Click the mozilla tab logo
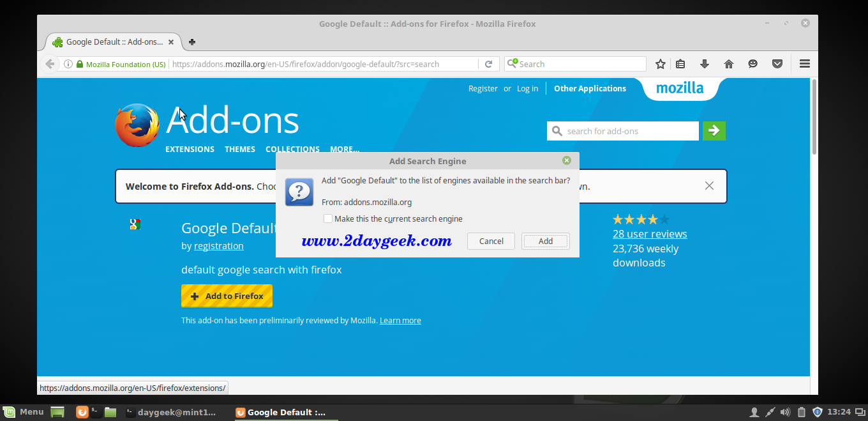 point(680,88)
